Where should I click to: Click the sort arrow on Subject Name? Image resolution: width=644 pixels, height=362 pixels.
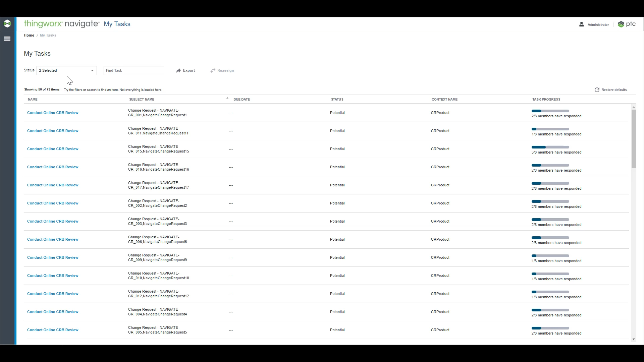227,98
